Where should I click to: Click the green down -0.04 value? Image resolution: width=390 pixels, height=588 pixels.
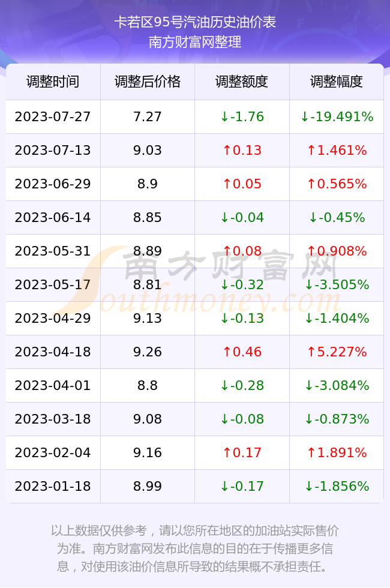point(242,217)
